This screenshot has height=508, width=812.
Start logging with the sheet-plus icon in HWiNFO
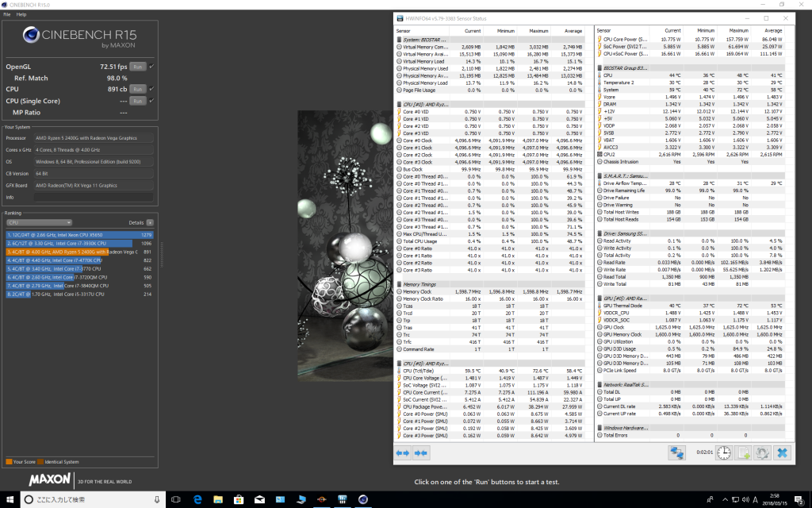744,453
